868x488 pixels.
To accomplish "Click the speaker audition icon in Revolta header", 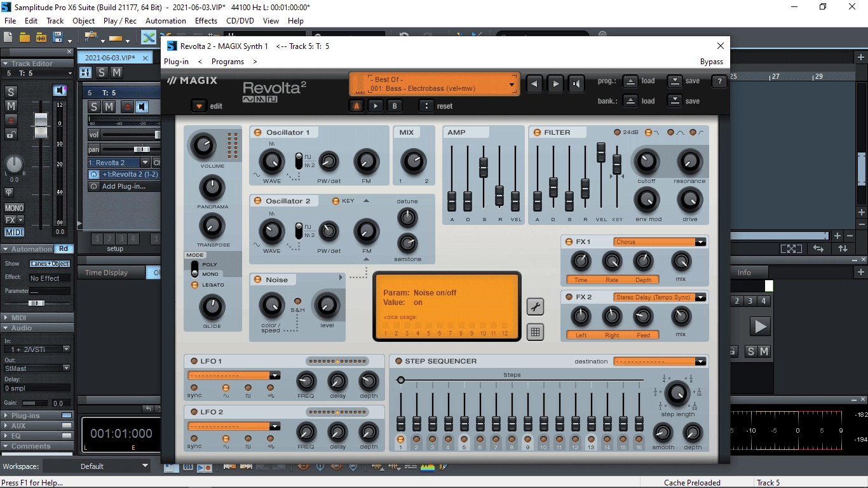I will 576,84.
